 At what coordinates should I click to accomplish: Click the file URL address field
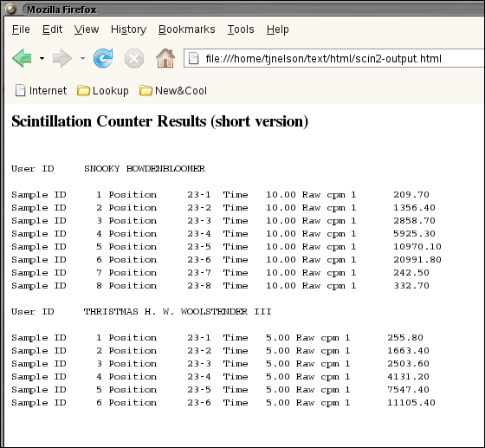[334, 58]
